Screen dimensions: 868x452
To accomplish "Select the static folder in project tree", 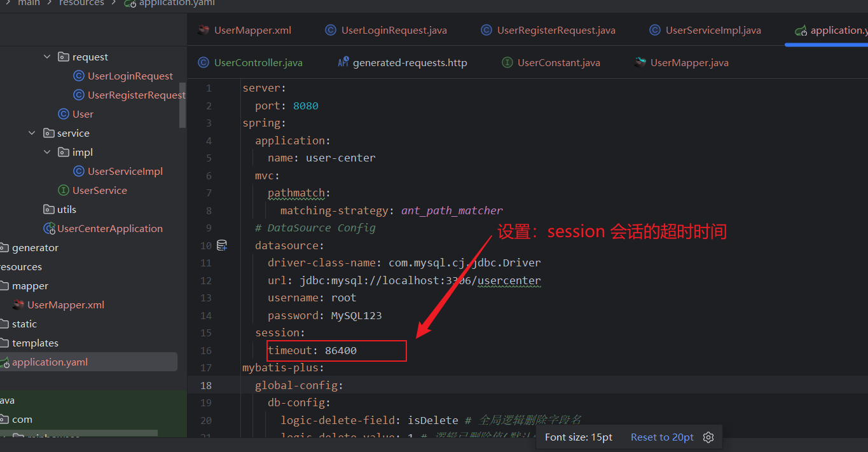I will pyautogui.click(x=24, y=324).
